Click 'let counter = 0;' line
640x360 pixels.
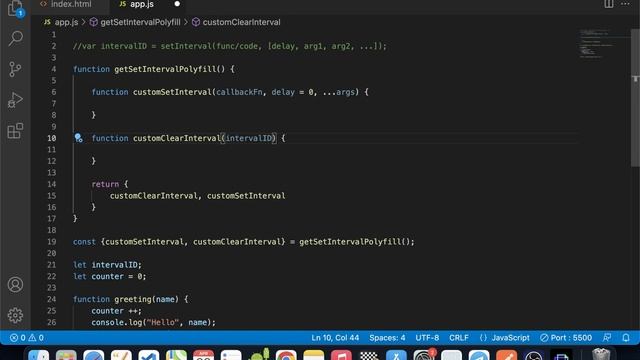tap(109, 276)
